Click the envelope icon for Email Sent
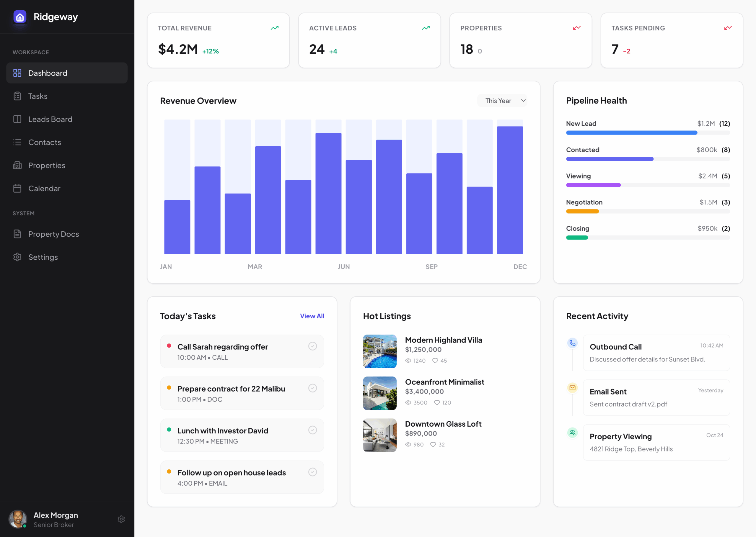756x537 pixels. click(572, 388)
